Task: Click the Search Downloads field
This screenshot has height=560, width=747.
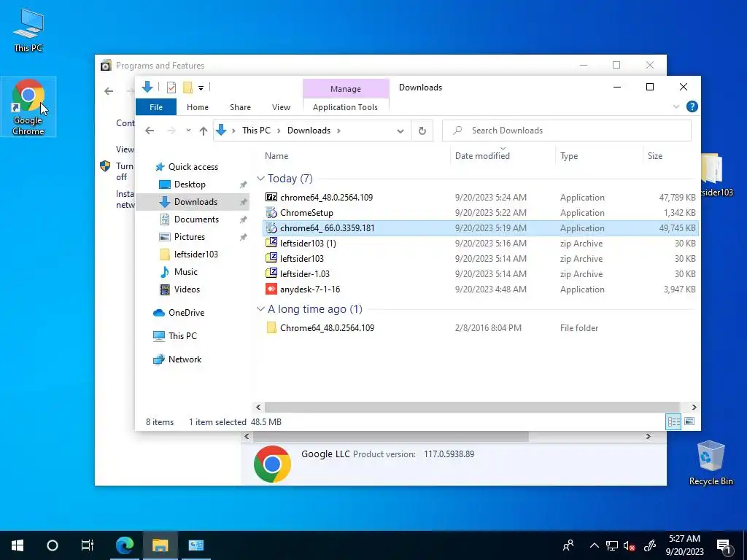Action: tap(566, 131)
